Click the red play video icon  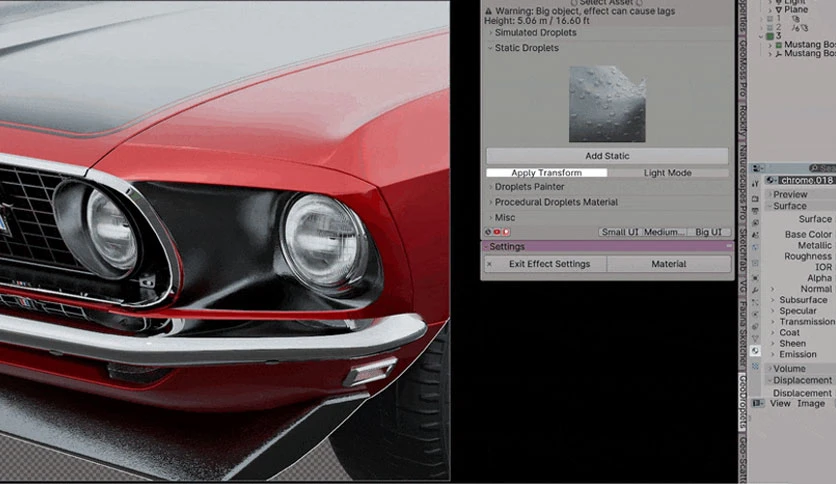point(506,232)
